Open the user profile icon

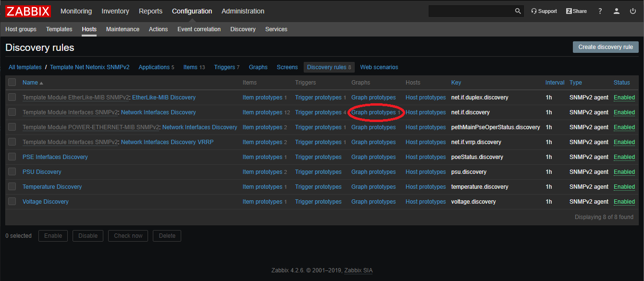tap(617, 11)
